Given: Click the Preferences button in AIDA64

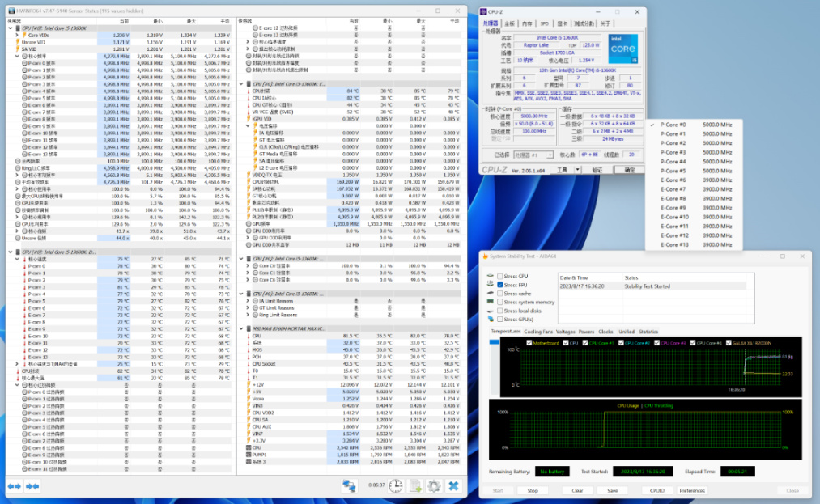Looking at the screenshot, I should tap(691, 490).
